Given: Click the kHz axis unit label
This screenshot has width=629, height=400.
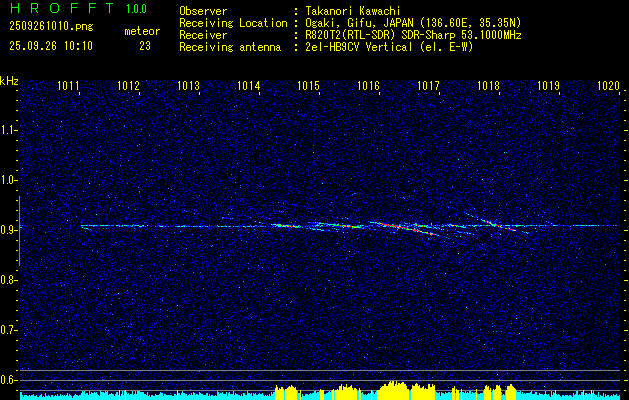Looking at the screenshot, I should (x=9, y=81).
